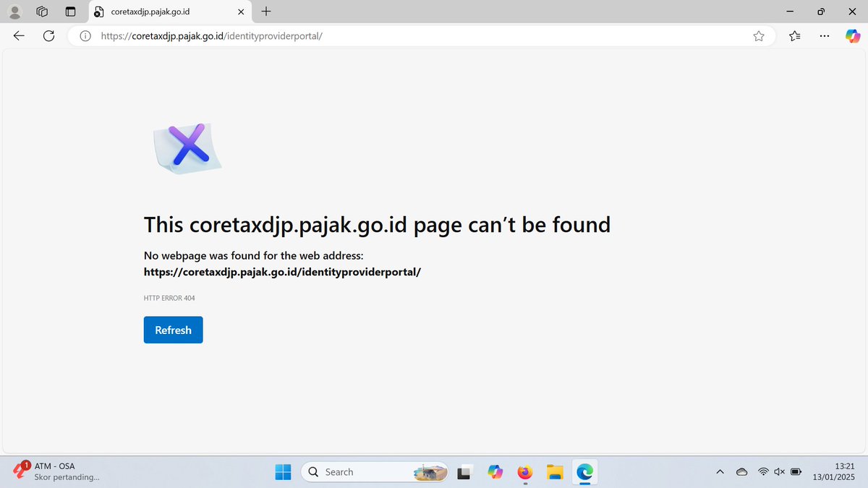Click 'Skor pertanding...' widget text
This screenshot has height=488, width=868.
tap(67, 477)
